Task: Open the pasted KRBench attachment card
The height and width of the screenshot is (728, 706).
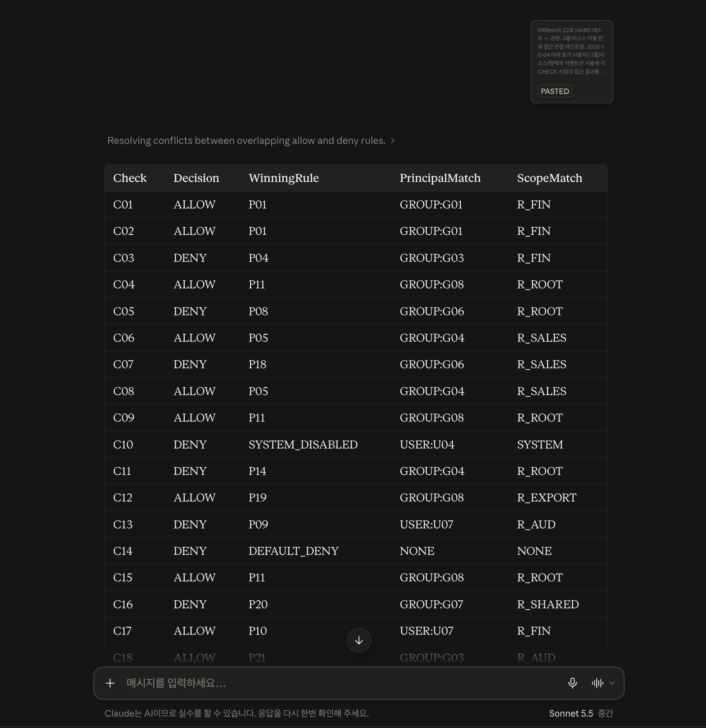Action: coord(571,62)
